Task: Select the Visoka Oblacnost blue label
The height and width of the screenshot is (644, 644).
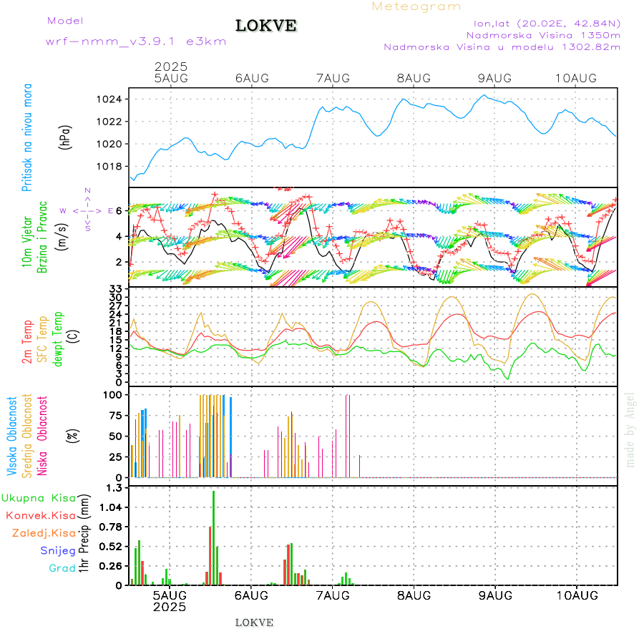Action: (12, 436)
